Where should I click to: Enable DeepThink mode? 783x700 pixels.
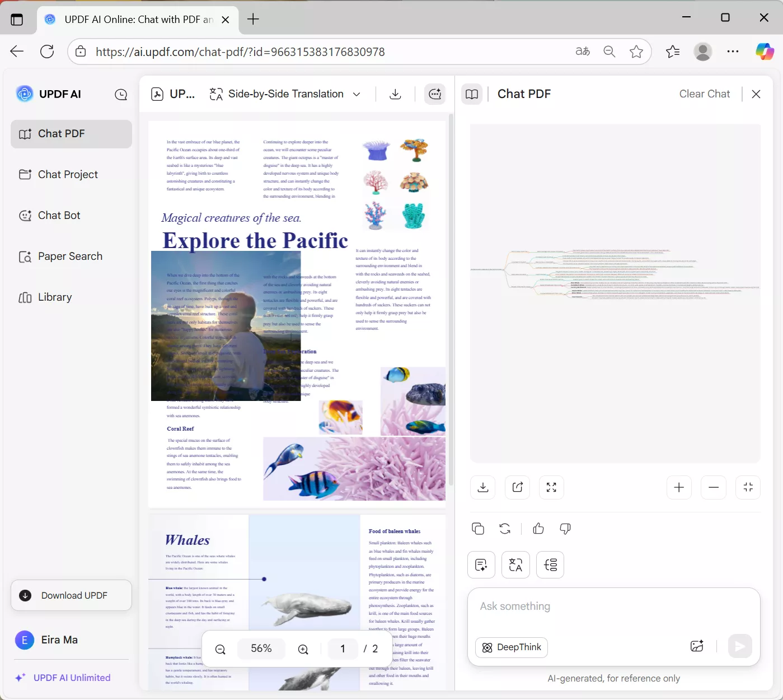click(x=510, y=647)
